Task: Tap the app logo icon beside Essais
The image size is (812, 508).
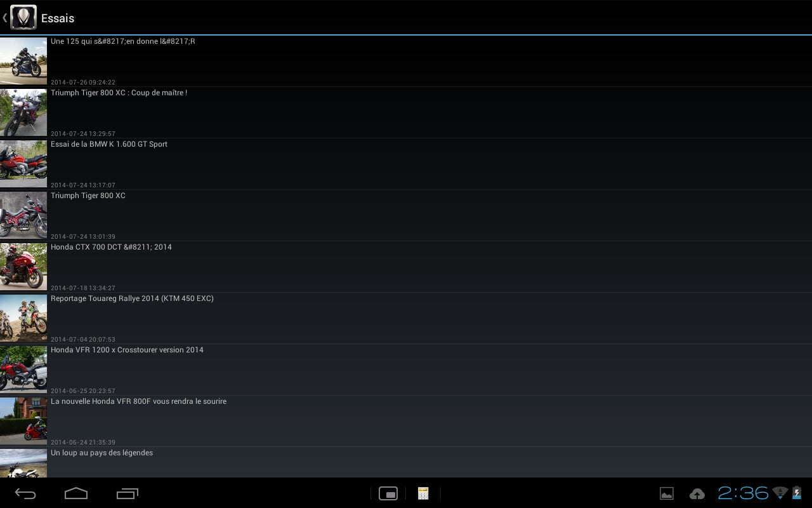Action: click(23, 17)
